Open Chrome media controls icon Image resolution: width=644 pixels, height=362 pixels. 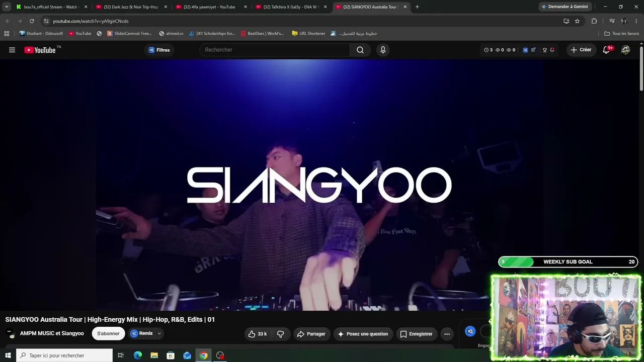pos(612,21)
